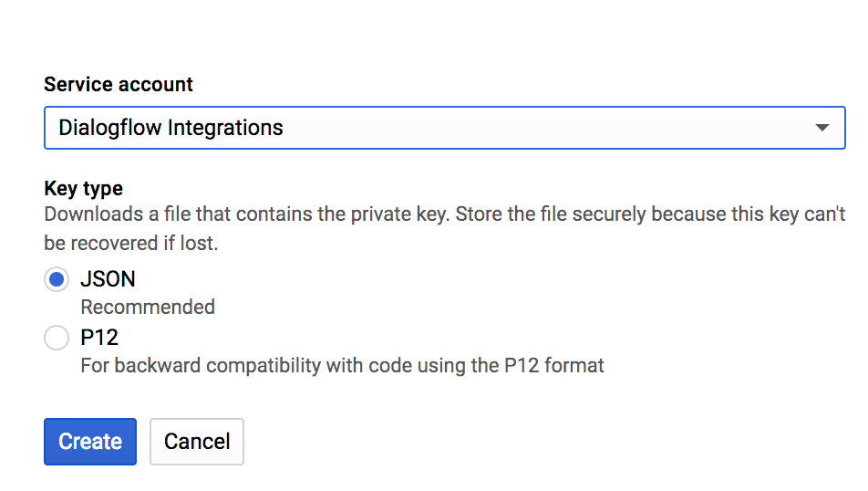
Task: Enable the empty P12 radio circle
Action: click(x=57, y=338)
